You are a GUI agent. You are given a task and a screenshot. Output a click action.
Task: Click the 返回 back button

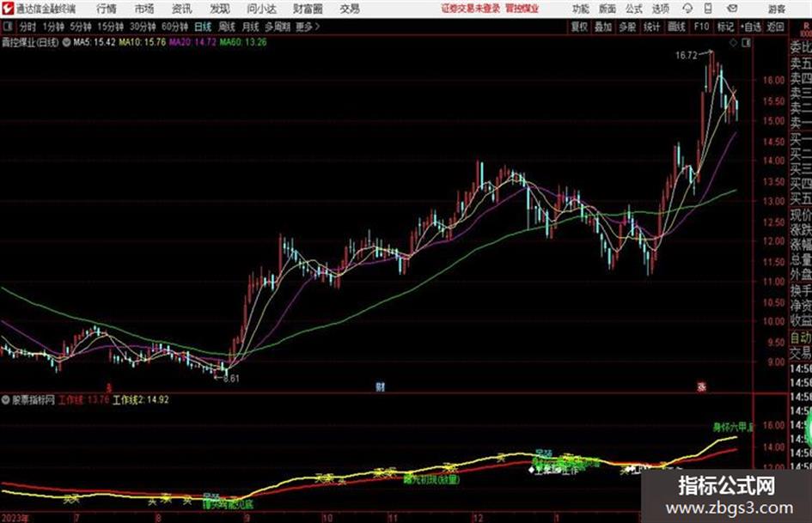(775, 27)
